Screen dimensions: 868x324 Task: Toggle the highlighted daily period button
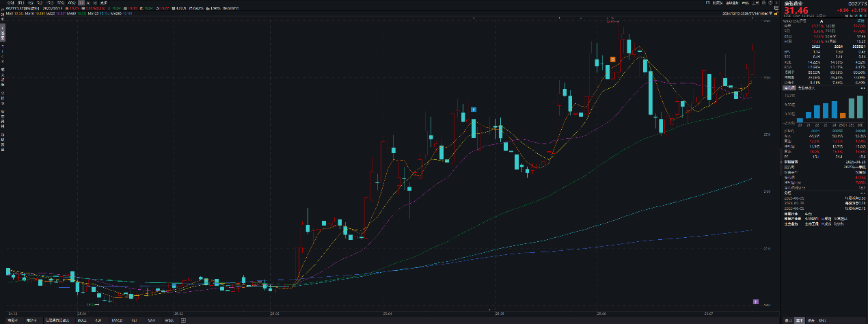81,3
